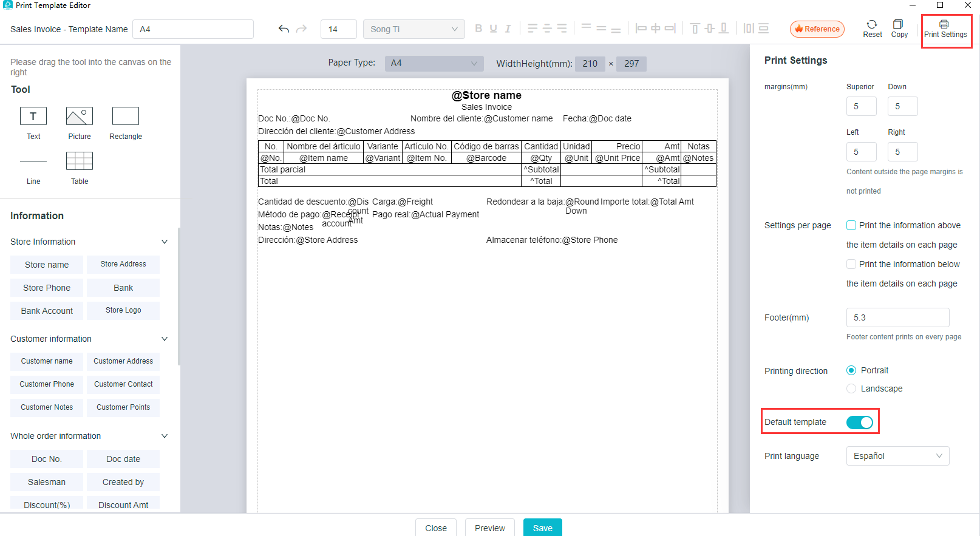This screenshot has height=536, width=980.
Task: Select the Line tool icon
Action: (33, 161)
